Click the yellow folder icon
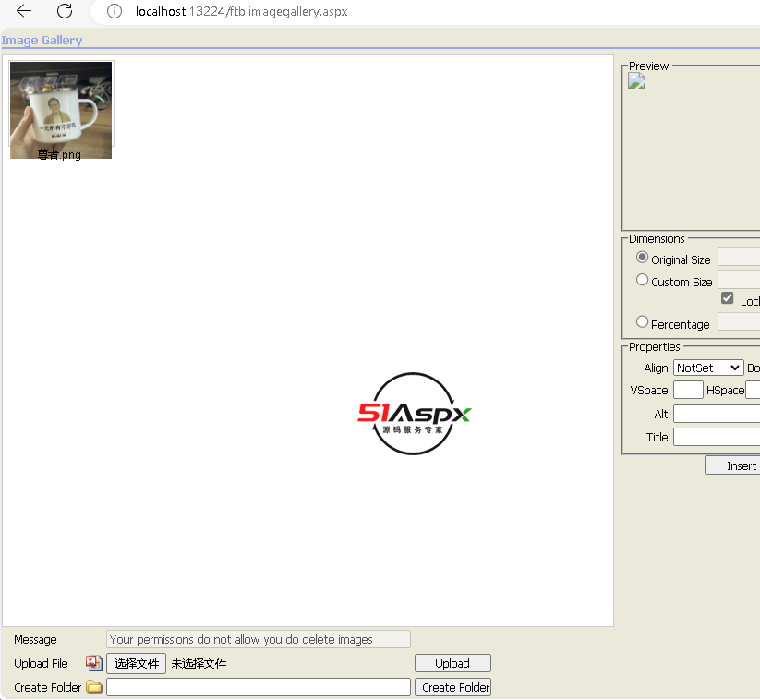Image resolution: width=760 pixels, height=700 pixels. [x=94, y=686]
